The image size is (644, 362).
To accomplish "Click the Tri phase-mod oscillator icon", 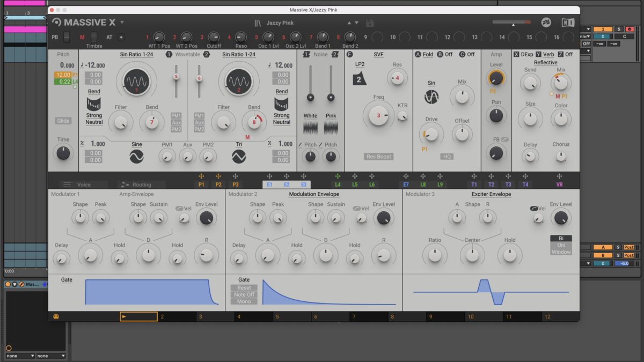I will pos(239,156).
